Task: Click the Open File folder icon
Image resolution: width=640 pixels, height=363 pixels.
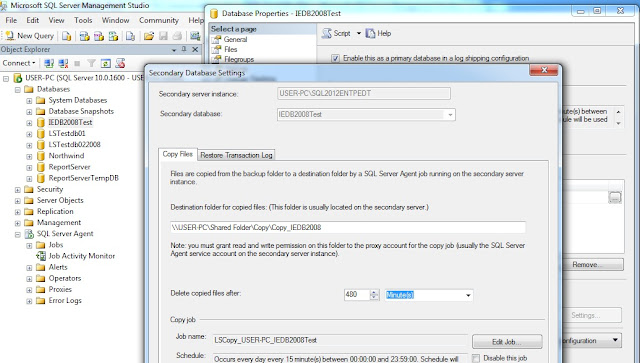Action: click(149, 36)
